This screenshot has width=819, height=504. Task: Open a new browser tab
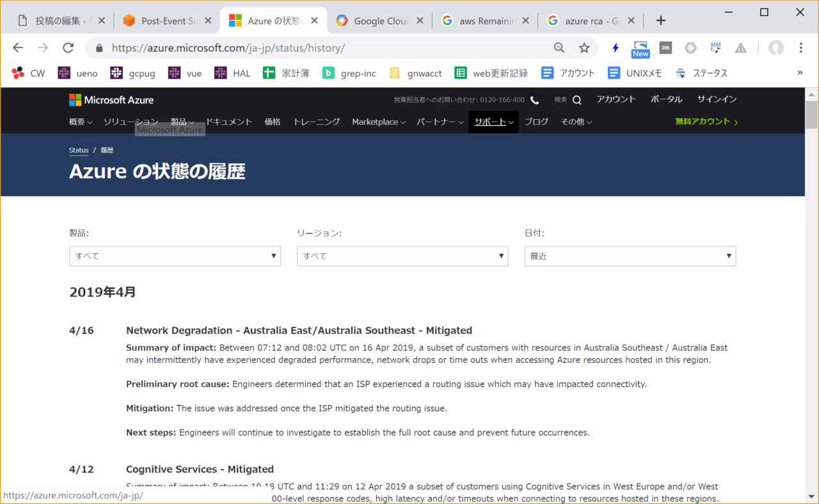coord(661,20)
